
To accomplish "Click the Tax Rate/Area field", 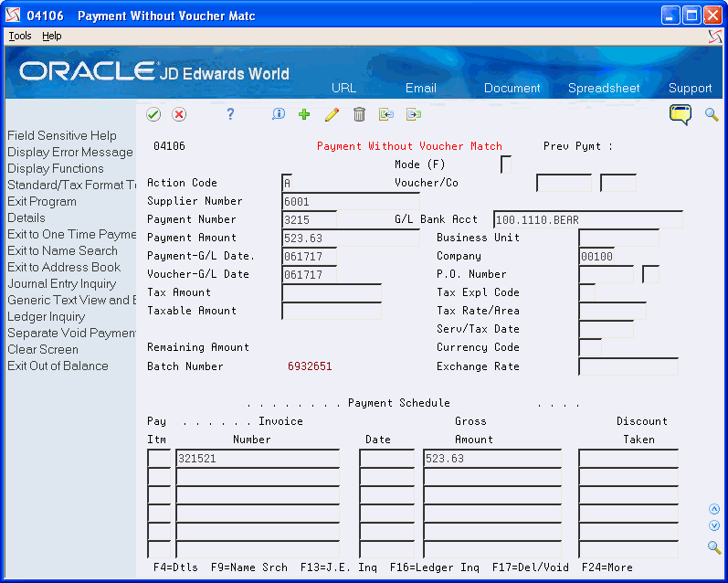I will coord(612,311).
